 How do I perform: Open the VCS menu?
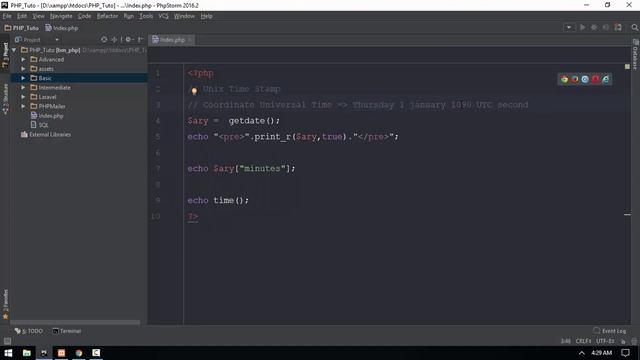click(163, 16)
